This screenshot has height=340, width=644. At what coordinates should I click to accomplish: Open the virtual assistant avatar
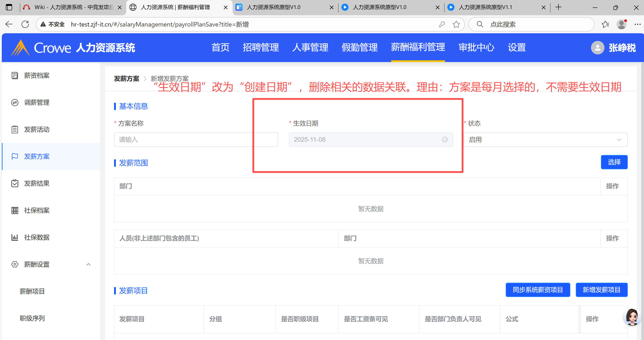(632, 317)
